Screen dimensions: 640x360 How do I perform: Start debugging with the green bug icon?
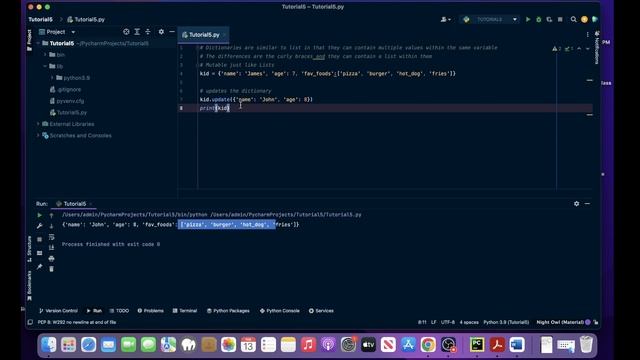538,19
